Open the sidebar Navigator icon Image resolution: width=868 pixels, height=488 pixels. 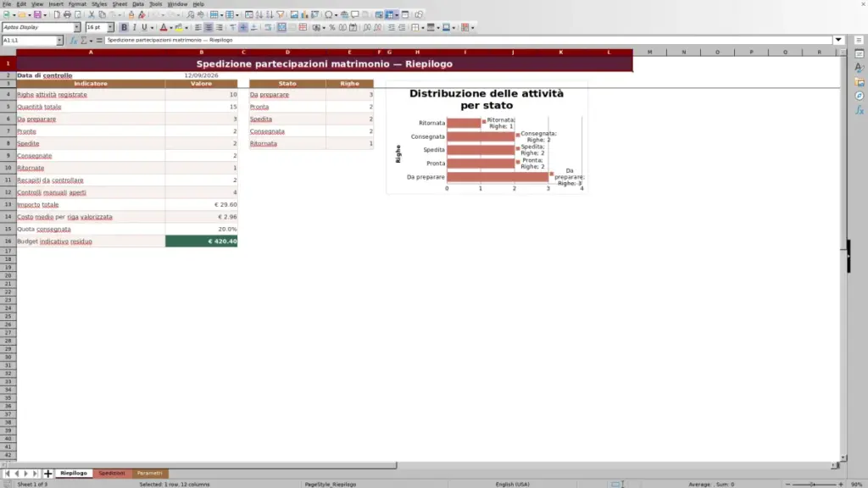point(860,97)
